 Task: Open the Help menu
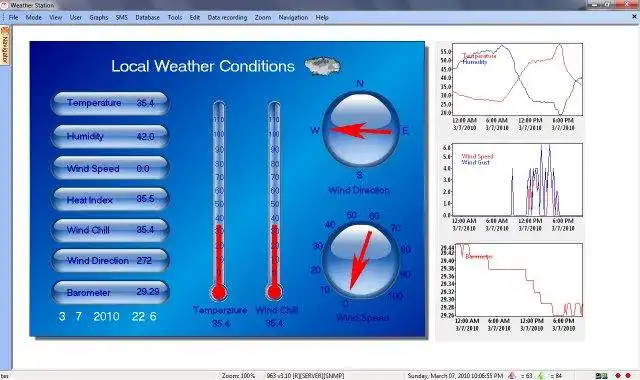(322, 18)
